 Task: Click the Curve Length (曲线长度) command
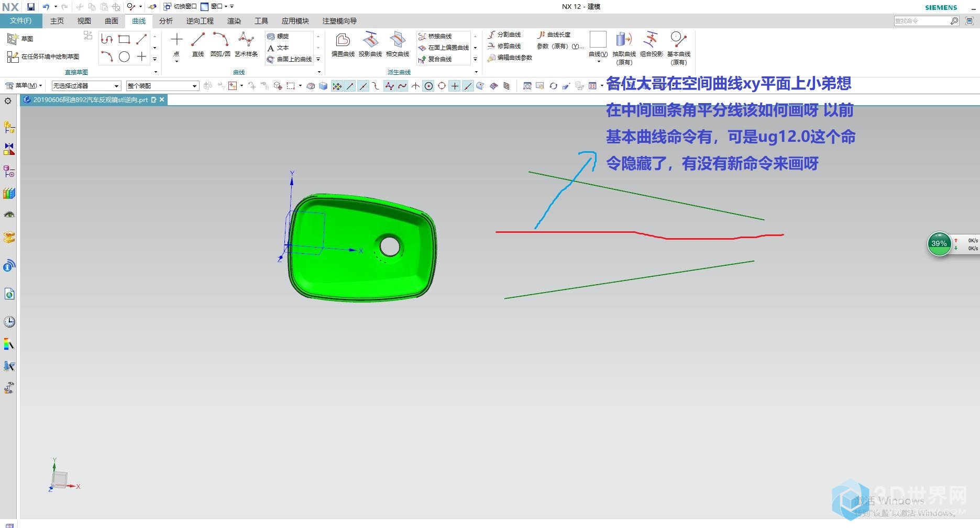554,35
